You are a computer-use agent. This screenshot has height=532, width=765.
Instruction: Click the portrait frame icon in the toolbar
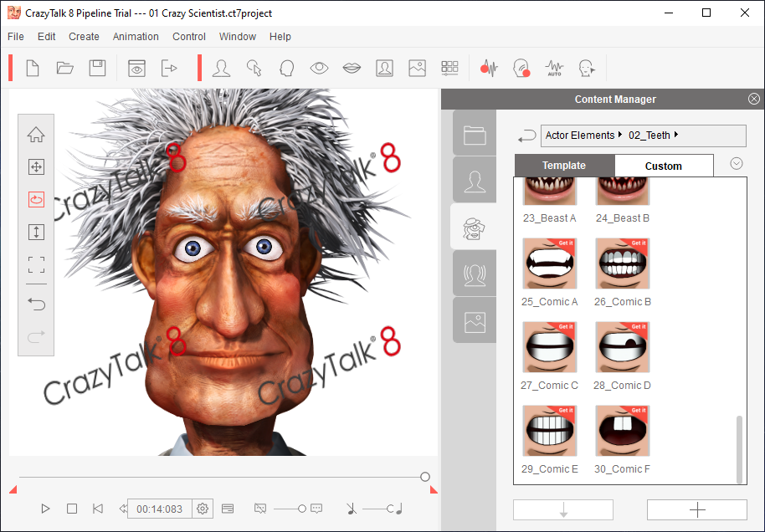(x=384, y=68)
